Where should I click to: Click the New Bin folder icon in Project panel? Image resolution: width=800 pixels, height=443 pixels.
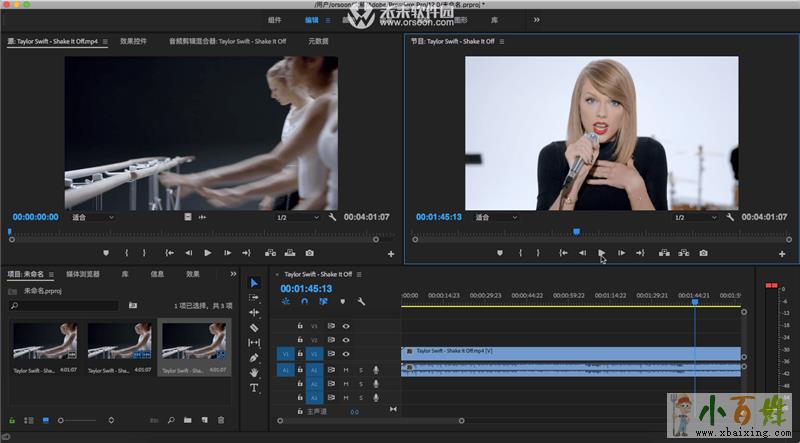[x=187, y=420]
